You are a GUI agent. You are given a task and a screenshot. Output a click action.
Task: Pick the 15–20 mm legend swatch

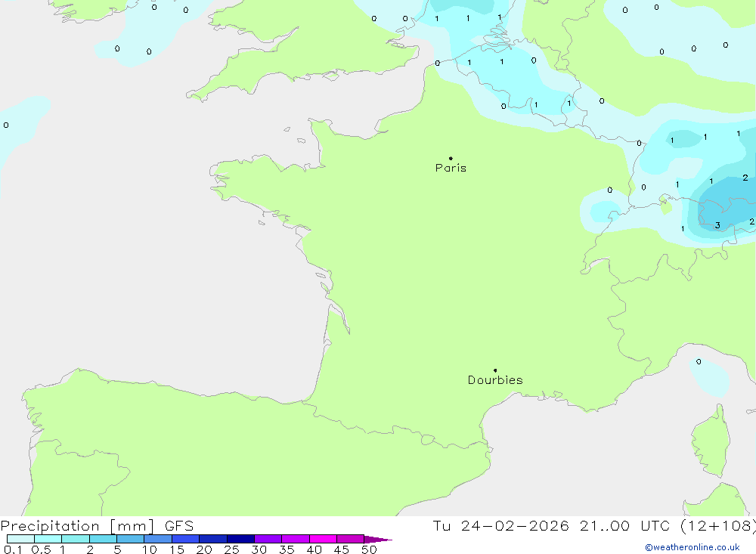click(186, 539)
